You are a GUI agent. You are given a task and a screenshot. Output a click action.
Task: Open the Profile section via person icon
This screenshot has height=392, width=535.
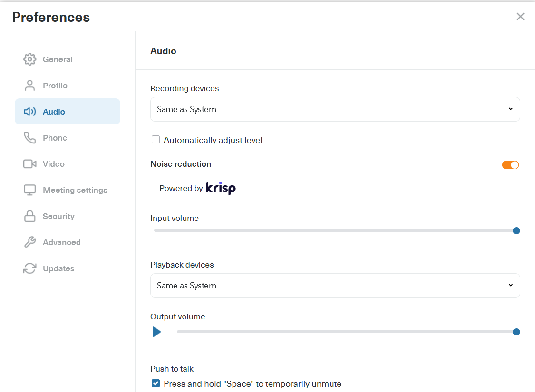click(29, 85)
